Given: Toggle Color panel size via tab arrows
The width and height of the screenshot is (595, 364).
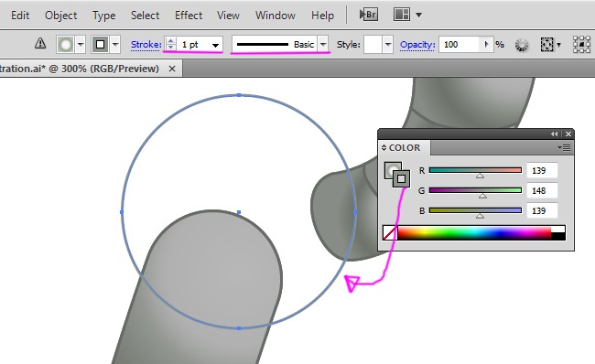Looking at the screenshot, I should tap(384, 147).
